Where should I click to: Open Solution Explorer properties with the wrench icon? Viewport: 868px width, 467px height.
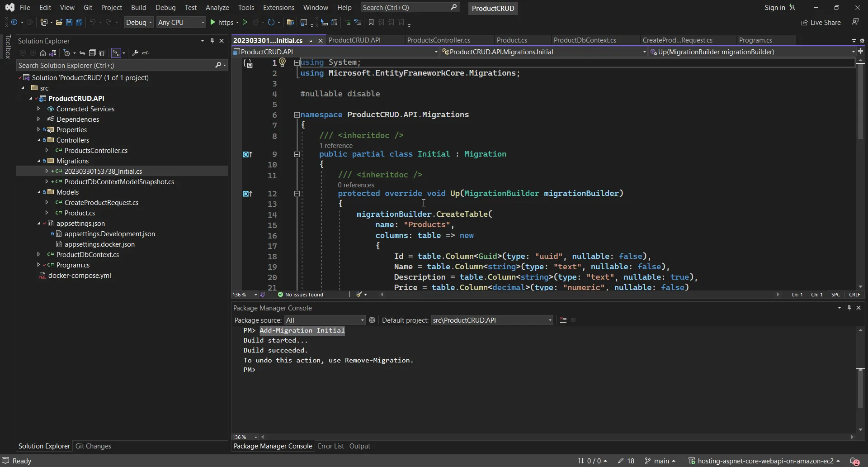pyautogui.click(x=135, y=53)
